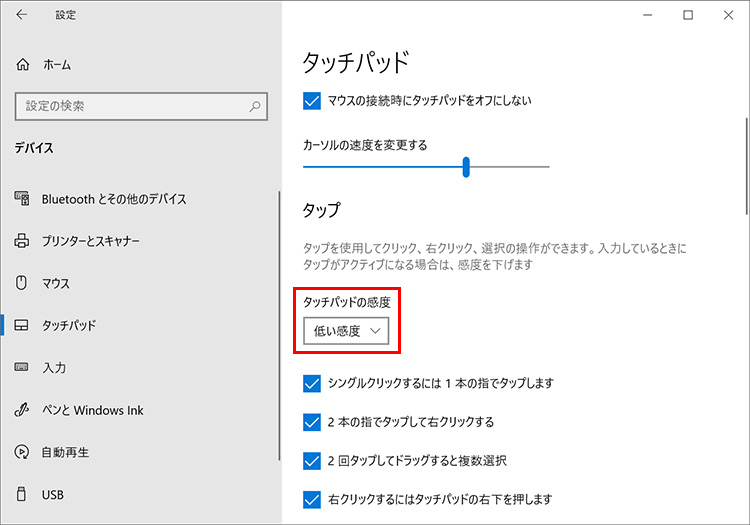Click the printer and scanner icon
This screenshot has width=750, height=525.
[23, 241]
